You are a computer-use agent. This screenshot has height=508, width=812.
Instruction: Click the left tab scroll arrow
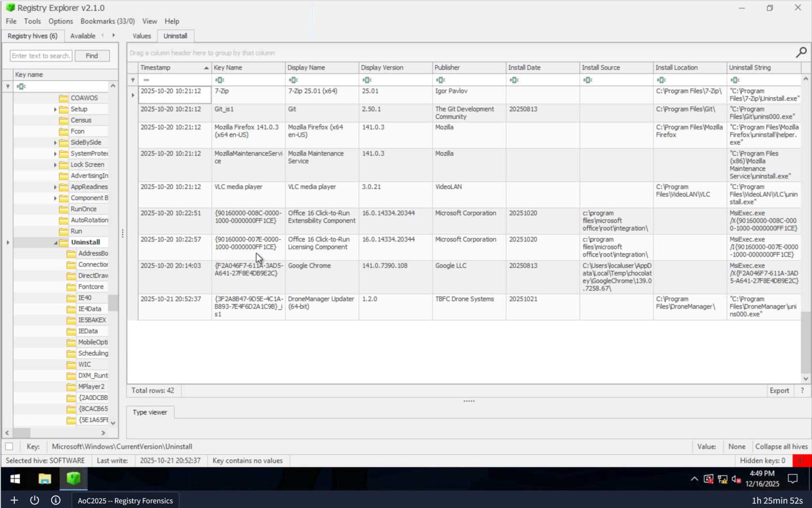(x=102, y=35)
